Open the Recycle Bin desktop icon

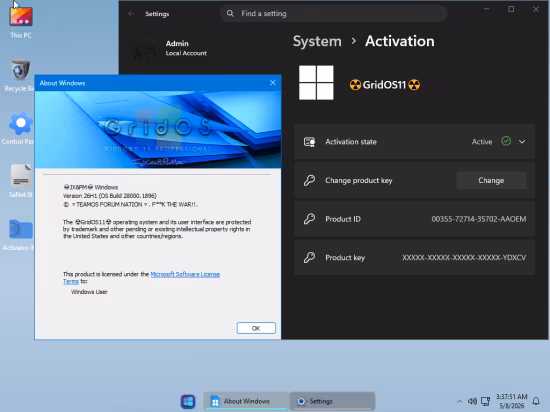point(20,75)
